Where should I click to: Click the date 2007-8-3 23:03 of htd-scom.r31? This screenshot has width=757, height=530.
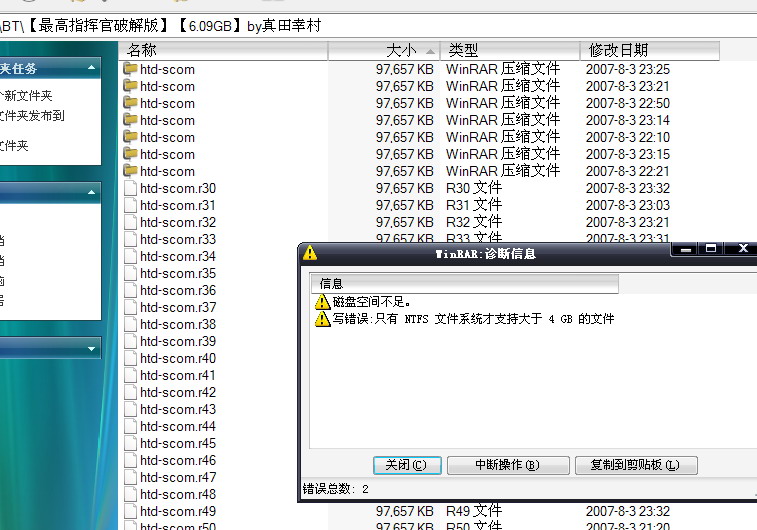click(628, 205)
